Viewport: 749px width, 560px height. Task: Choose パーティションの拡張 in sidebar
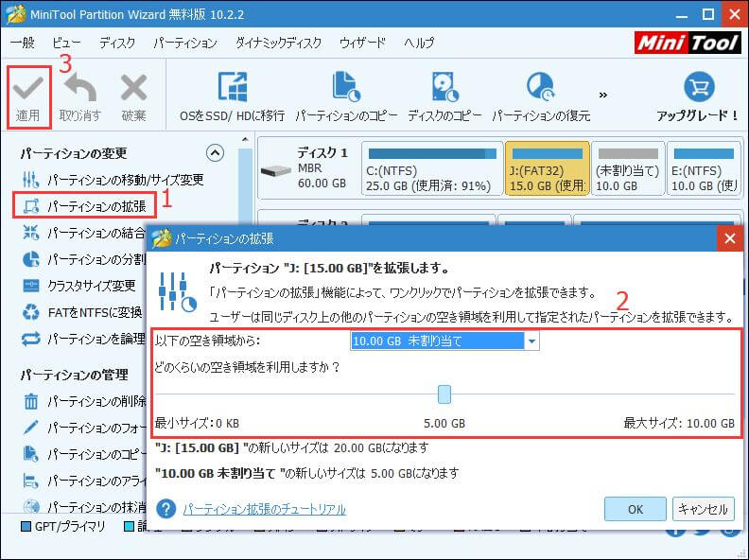coord(96,205)
